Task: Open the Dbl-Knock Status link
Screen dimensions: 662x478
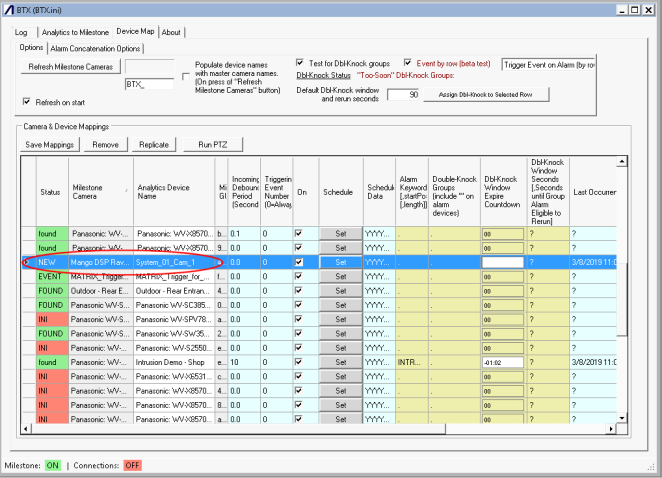Action: 323,76
